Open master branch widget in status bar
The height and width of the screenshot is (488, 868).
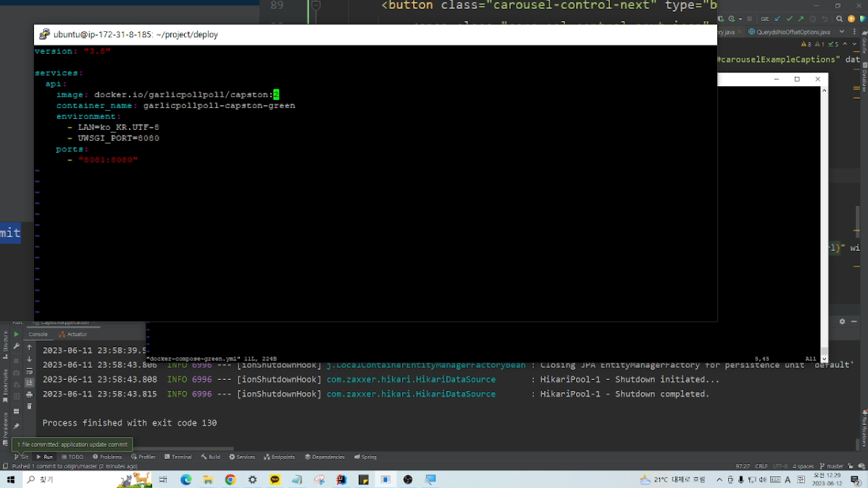tap(832, 466)
